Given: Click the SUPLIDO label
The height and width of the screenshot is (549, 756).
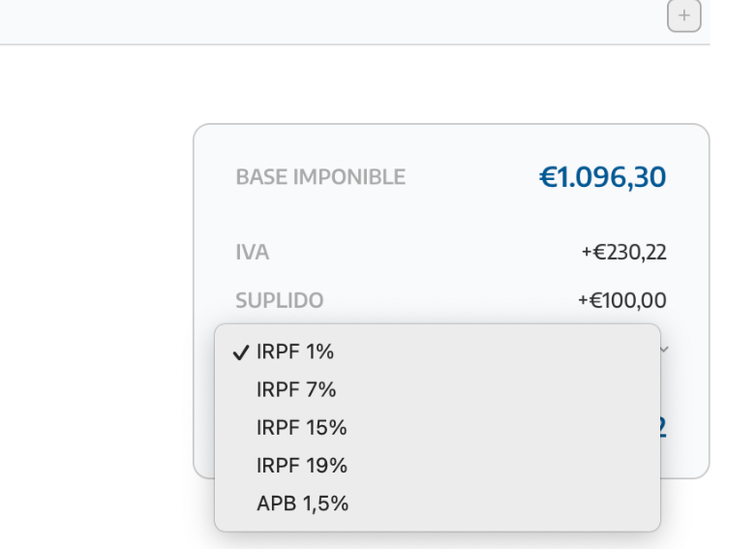Looking at the screenshot, I should [280, 301].
